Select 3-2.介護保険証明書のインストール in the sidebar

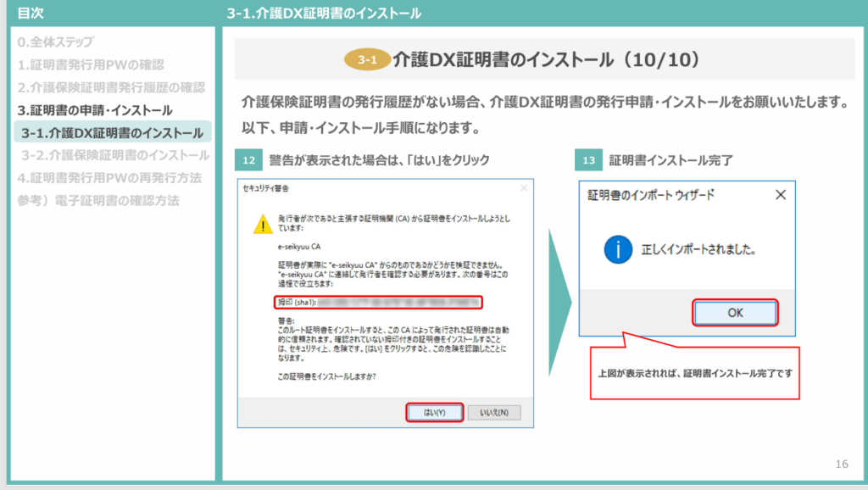click(110, 153)
